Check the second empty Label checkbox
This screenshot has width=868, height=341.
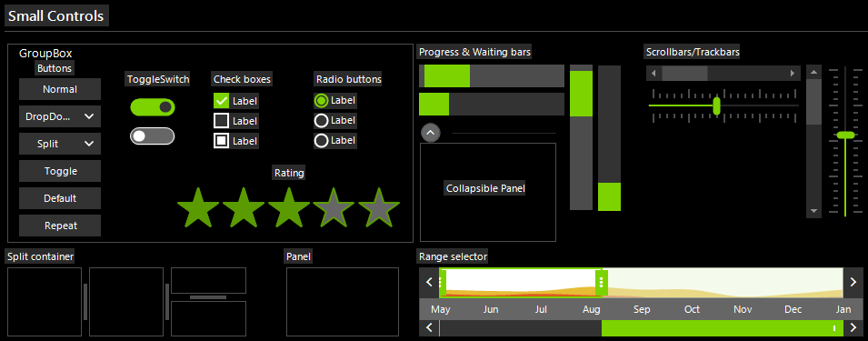pyautogui.click(x=222, y=121)
